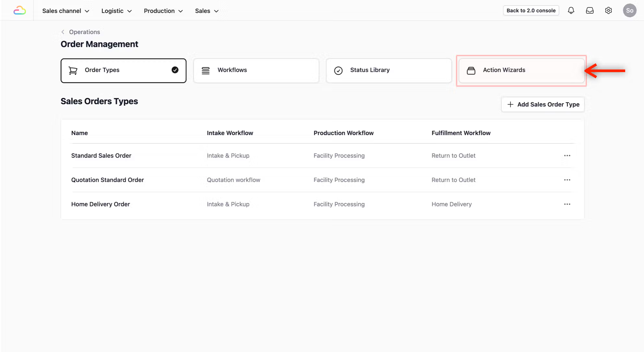The image size is (644, 352).
Task: Click the cloud logo icon
Action: [x=19, y=11]
